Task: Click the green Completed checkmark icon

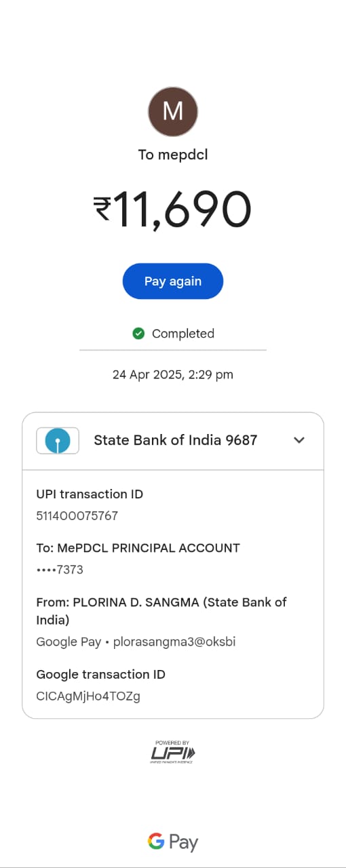Action: click(138, 334)
